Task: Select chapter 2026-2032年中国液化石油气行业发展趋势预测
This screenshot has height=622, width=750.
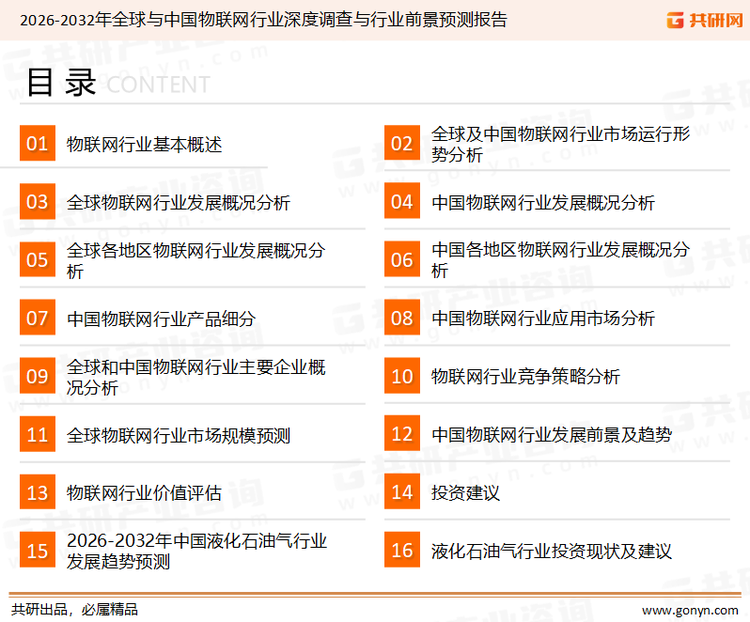Action: [x=197, y=551]
